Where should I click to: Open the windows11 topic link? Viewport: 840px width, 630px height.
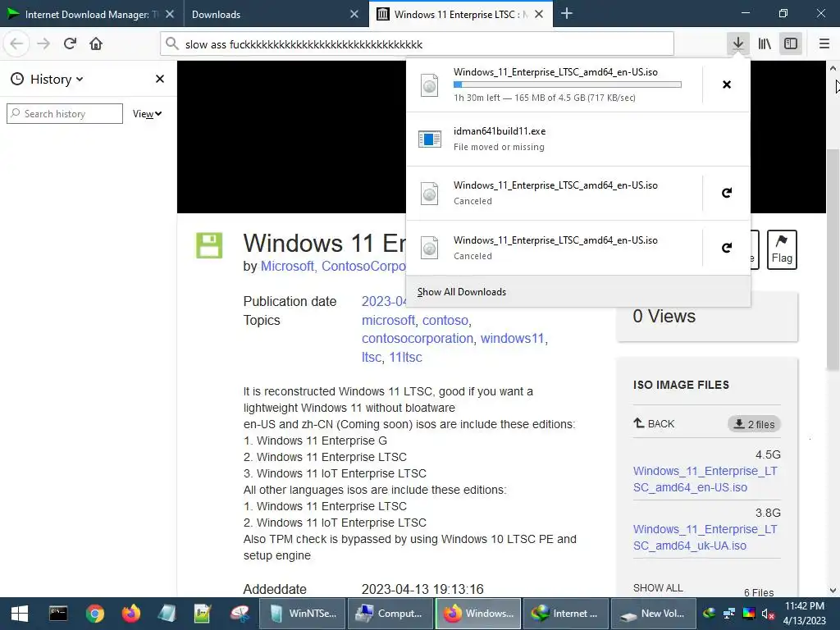tap(512, 339)
